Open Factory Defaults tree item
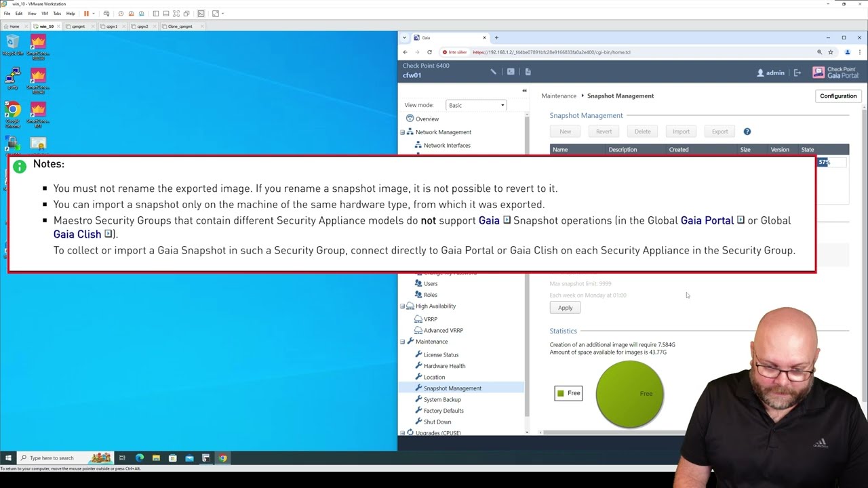The height and width of the screenshot is (488, 868). [443, 411]
